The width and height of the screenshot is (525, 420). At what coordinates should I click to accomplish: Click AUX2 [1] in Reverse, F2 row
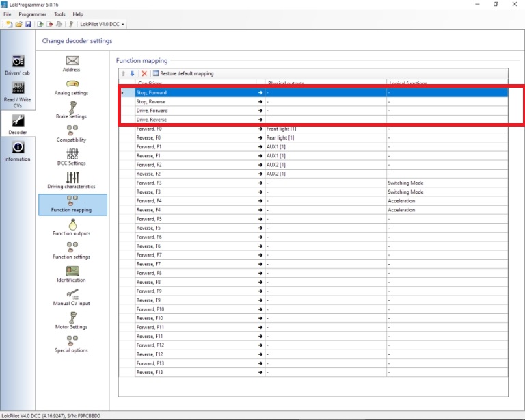click(325, 174)
